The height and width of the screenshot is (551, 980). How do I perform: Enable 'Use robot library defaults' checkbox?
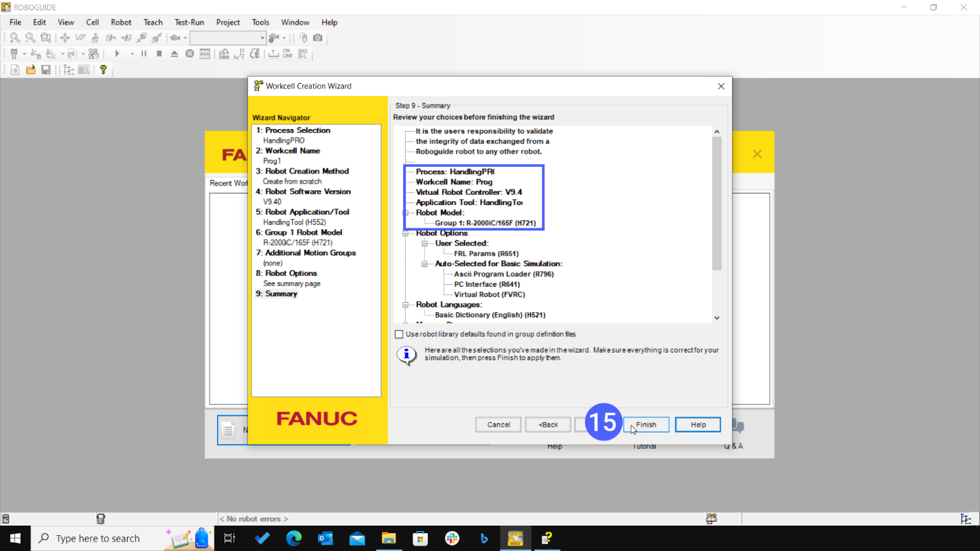click(x=399, y=334)
